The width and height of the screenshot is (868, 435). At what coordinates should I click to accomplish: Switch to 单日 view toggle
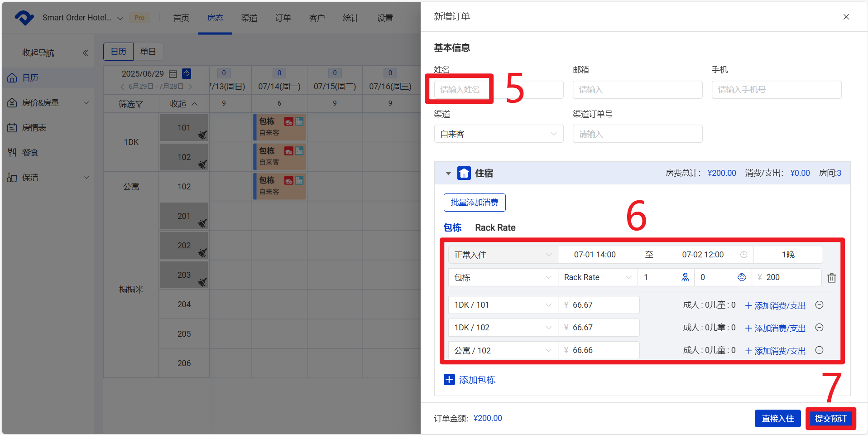[148, 52]
